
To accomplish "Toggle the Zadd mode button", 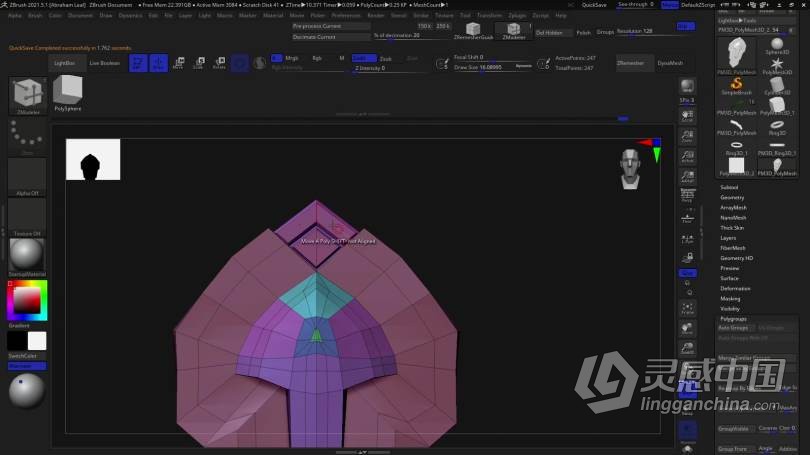I will (x=364, y=58).
